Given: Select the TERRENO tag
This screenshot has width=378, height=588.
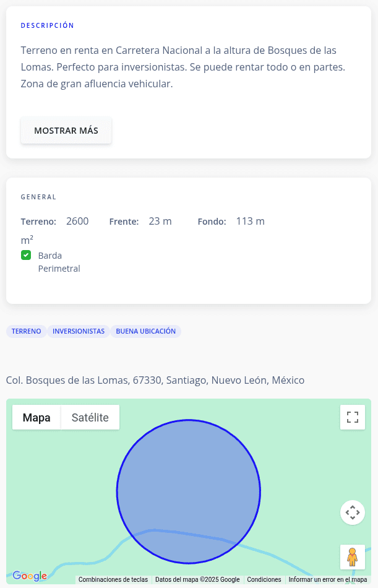Looking at the screenshot, I should [26, 331].
